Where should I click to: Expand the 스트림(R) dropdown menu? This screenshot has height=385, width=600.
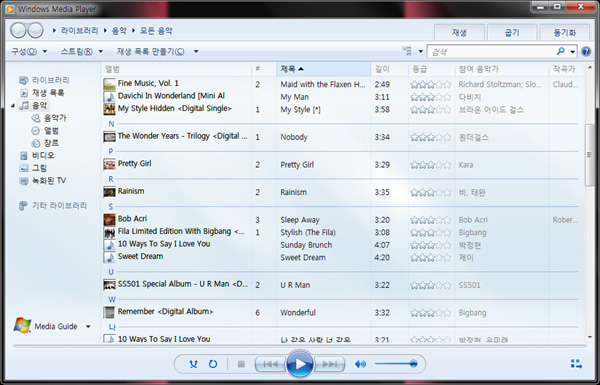[x=82, y=51]
